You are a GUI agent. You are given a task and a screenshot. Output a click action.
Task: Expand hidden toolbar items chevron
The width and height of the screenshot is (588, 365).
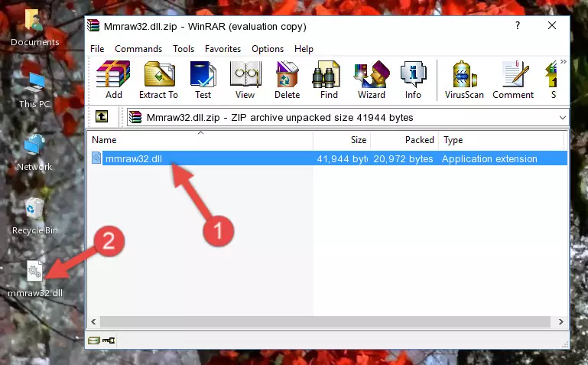coord(564,61)
